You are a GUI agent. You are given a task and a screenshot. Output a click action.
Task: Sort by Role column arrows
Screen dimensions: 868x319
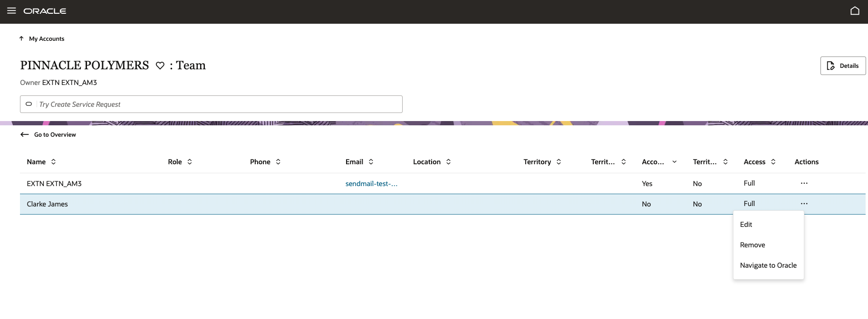[x=190, y=162]
